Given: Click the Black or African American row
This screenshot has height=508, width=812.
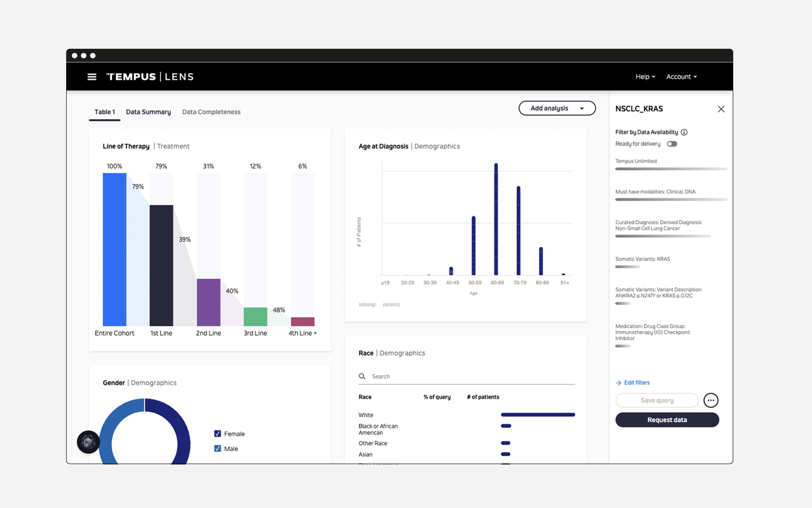Looking at the screenshot, I should coord(467,429).
